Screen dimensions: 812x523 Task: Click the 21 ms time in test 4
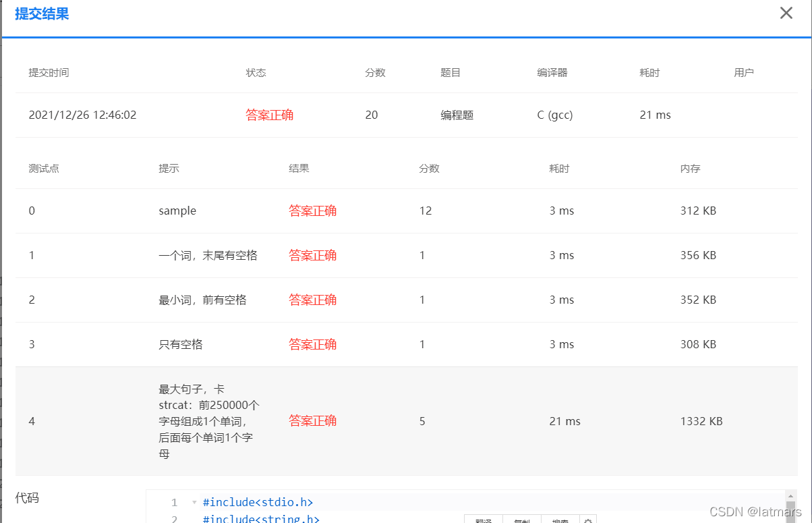tap(565, 421)
